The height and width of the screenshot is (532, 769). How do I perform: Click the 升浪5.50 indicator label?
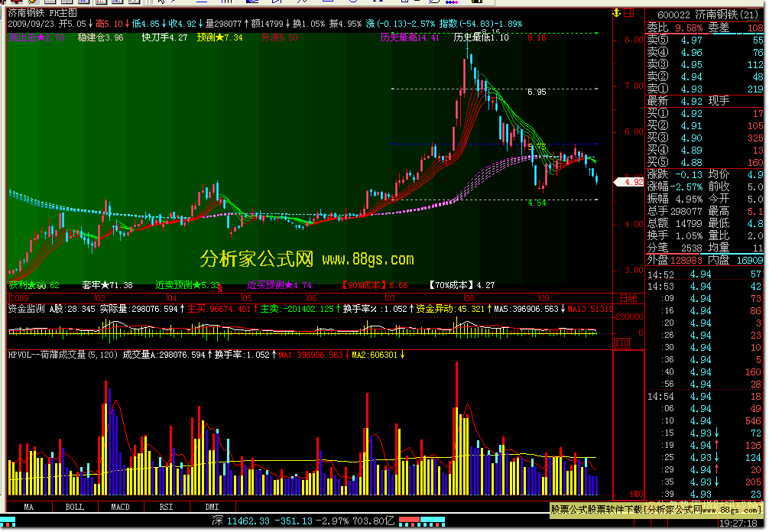tap(279, 37)
